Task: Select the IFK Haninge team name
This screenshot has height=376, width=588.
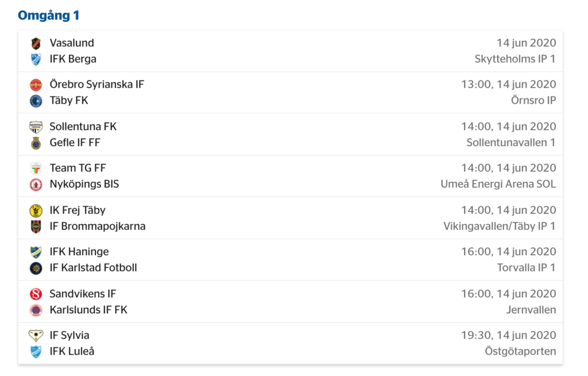Action: (79, 252)
